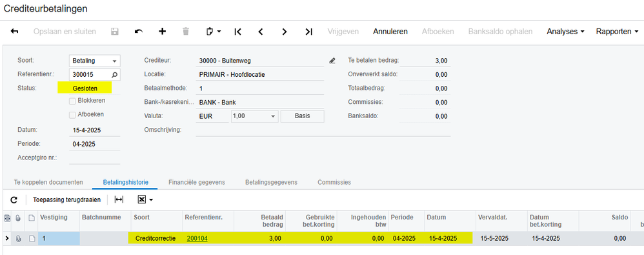Jump to the last record icon
The height and width of the screenshot is (255, 644).
pyautogui.click(x=309, y=32)
